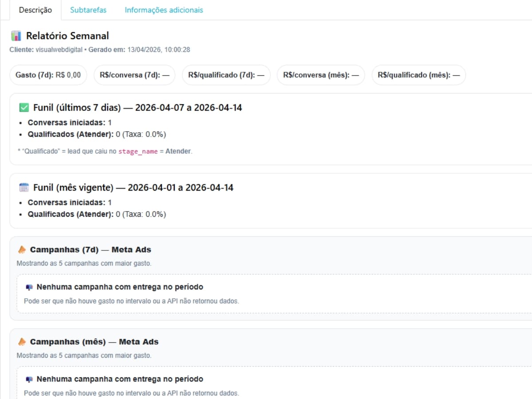Click thumbs-down icon in Campanhas (mês) empty notice
Image resolution: width=532 pixels, height=399 pixels.
[x=29, y=379]
